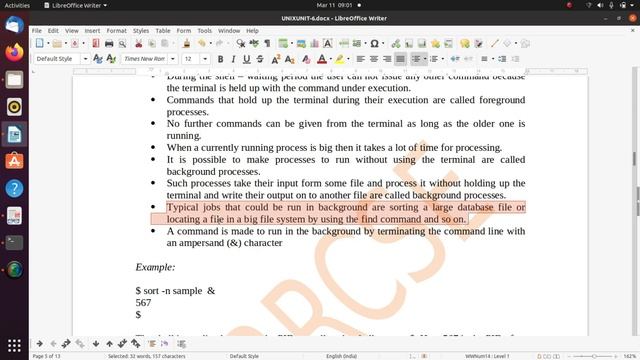Apply the red Font Color button
Image resolution: width=640 pixels, height=360 pixels.
[322, 59]
